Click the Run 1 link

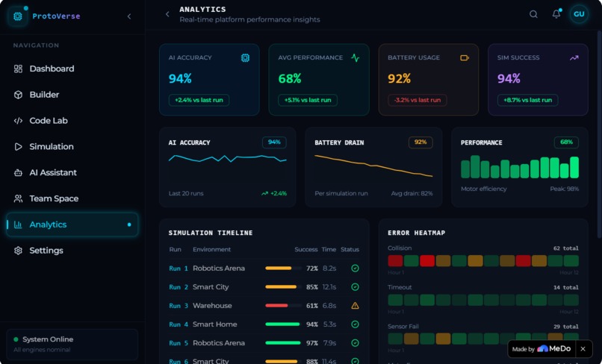coord(179,269)
